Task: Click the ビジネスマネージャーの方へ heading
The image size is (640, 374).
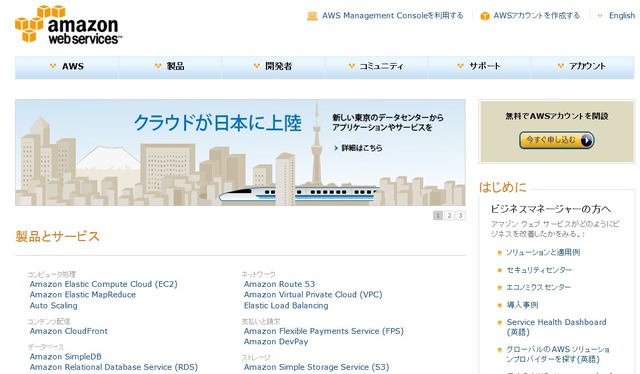Action: tap(551, 209)
